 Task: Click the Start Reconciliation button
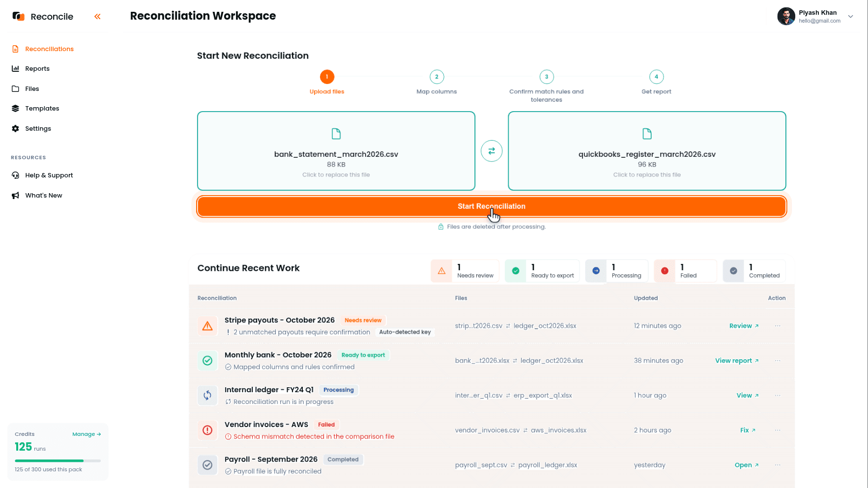[492, 206]
